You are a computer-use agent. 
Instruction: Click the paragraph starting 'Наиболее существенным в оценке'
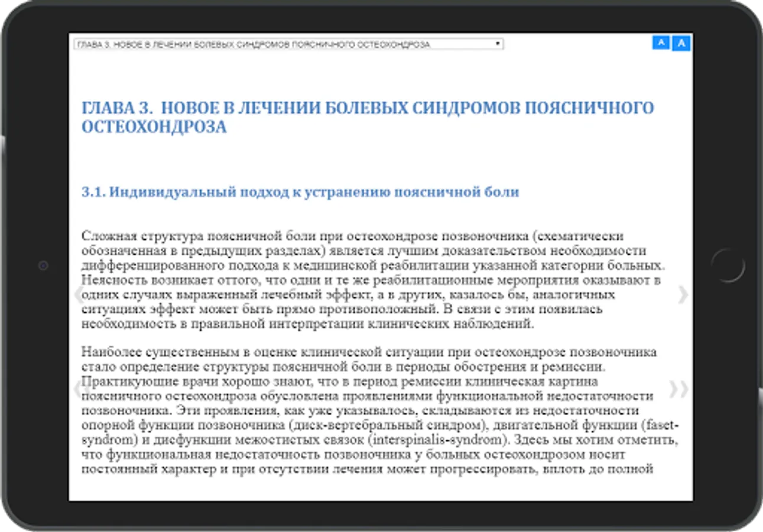[381, 411]
